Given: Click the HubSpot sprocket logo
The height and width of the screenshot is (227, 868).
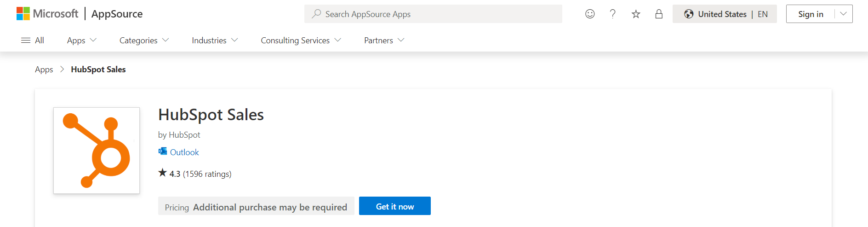Looking at the screenshot, I should 97,151.
